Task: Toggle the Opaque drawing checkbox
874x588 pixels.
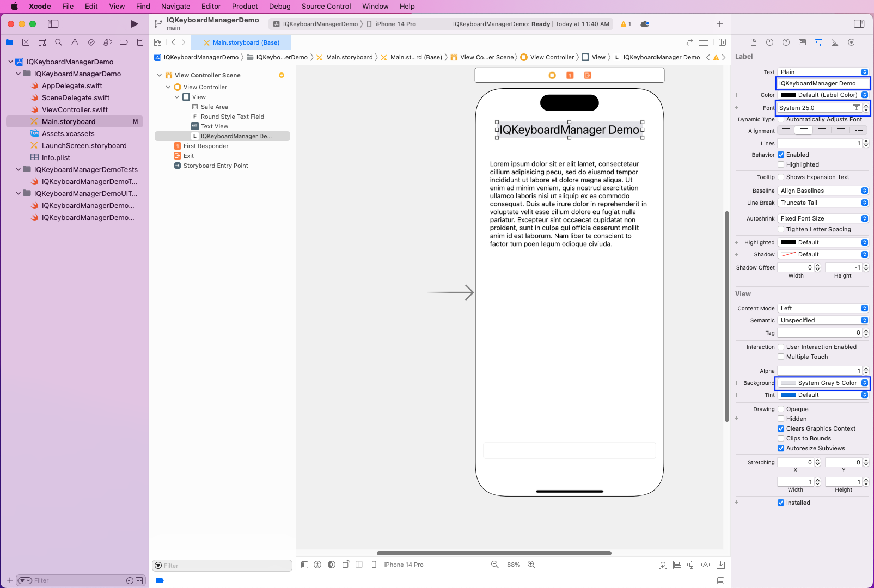Action: coord(781,409)
